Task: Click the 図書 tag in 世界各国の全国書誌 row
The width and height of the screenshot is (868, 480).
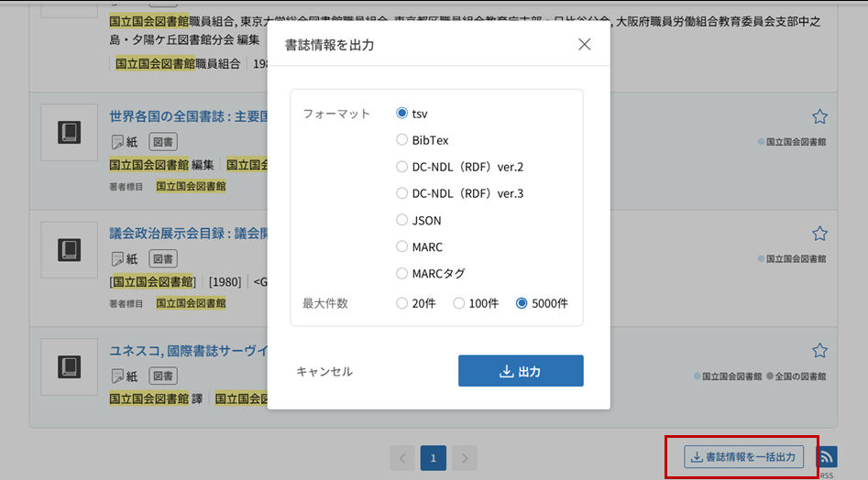Action: pyautogui.click(x=163, y=142)
